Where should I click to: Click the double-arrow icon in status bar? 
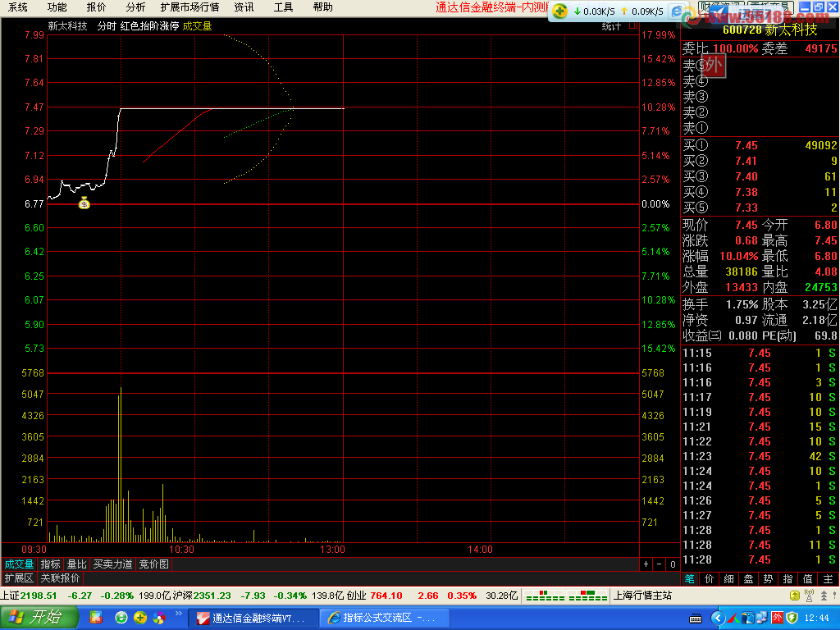pos(824,596)
